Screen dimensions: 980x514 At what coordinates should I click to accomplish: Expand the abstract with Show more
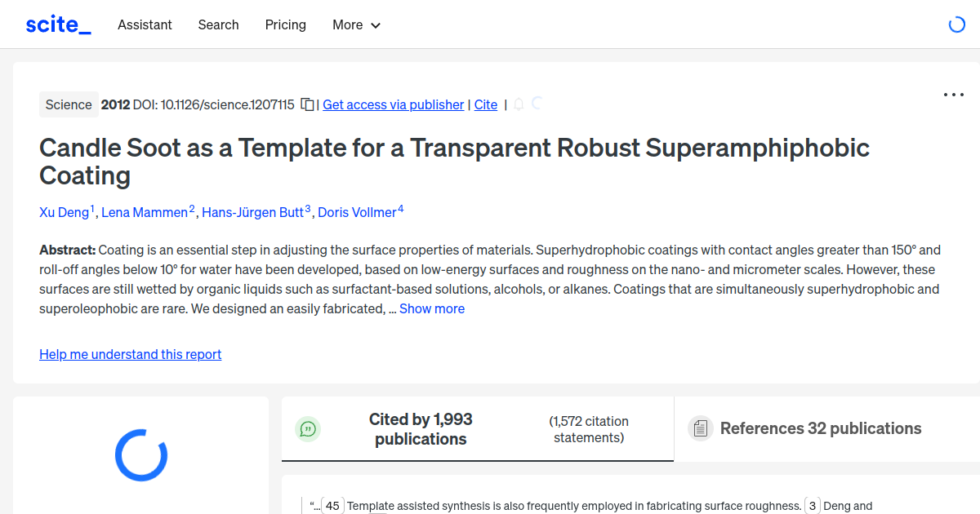point(431,308)
